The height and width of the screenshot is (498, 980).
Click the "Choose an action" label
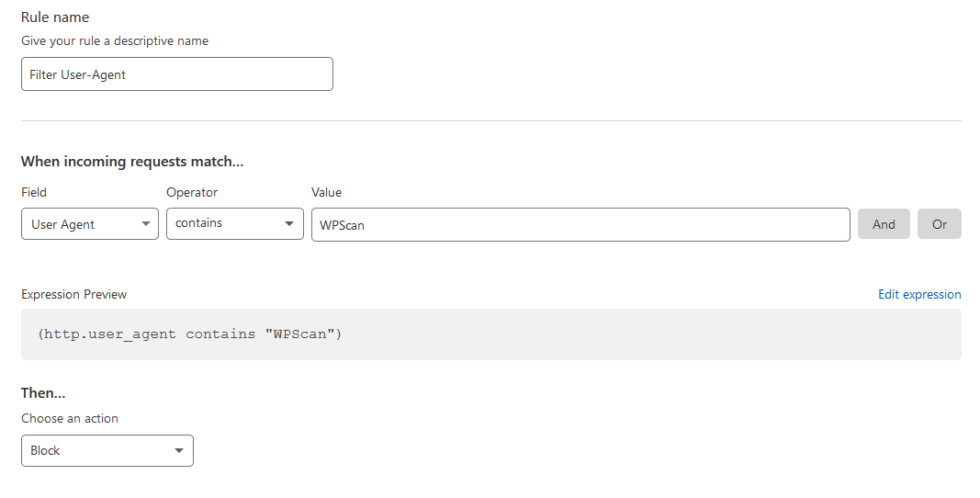70,419
